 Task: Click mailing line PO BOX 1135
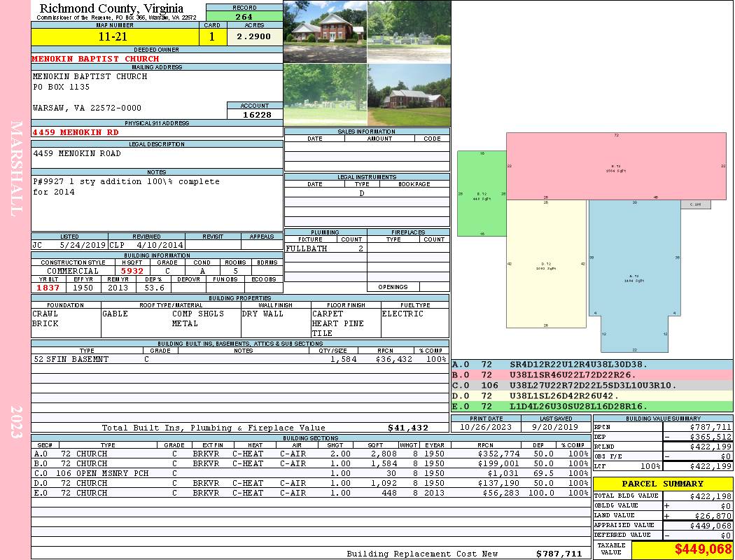pyautogui.click(x=61, y=87)
